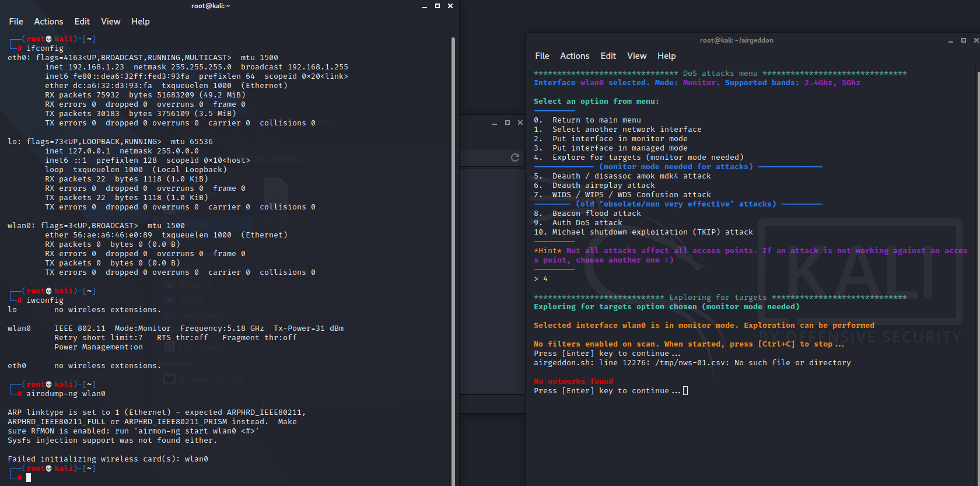
Task: Click '9. Auth DoS attack' line
Action: [x=578, y=223]
